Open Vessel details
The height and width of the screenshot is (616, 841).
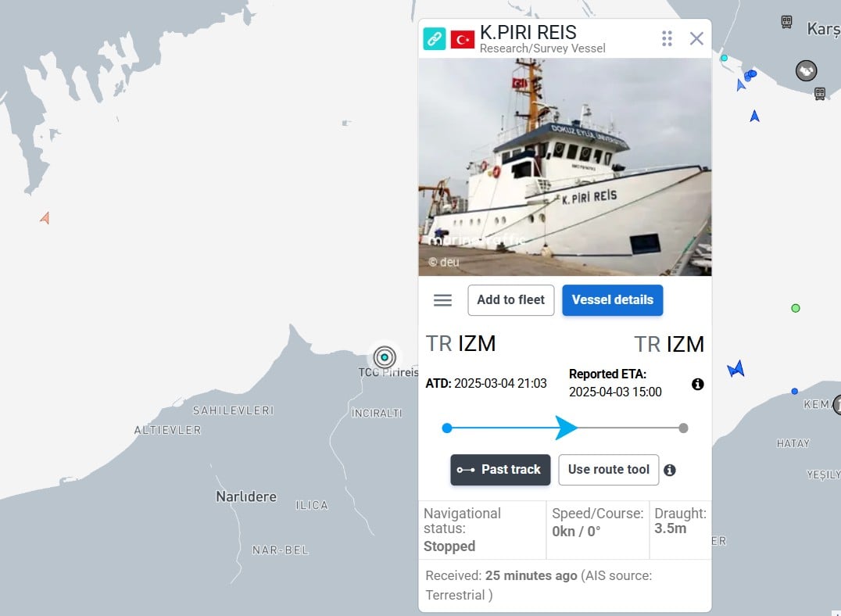tap(613, 300)
